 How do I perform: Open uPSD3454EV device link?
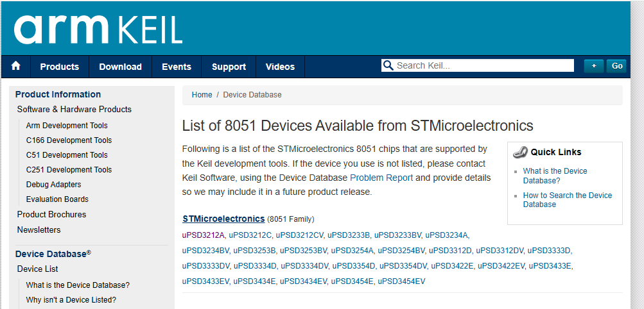click(401, 281)
